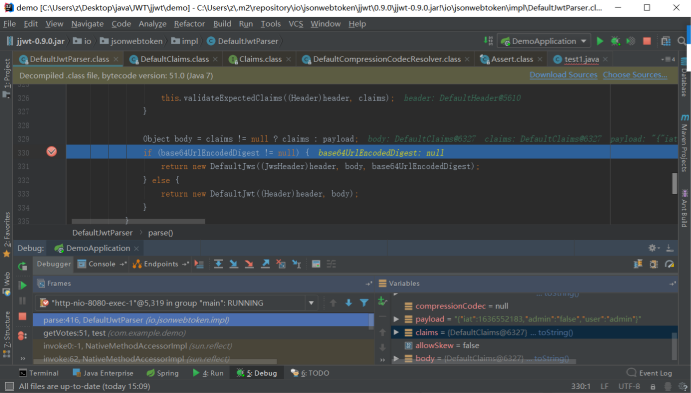Viewport: 691px width, 393px height.
Task: Click the Pause Program icon in debug sidebar
Action: [22, 301]
